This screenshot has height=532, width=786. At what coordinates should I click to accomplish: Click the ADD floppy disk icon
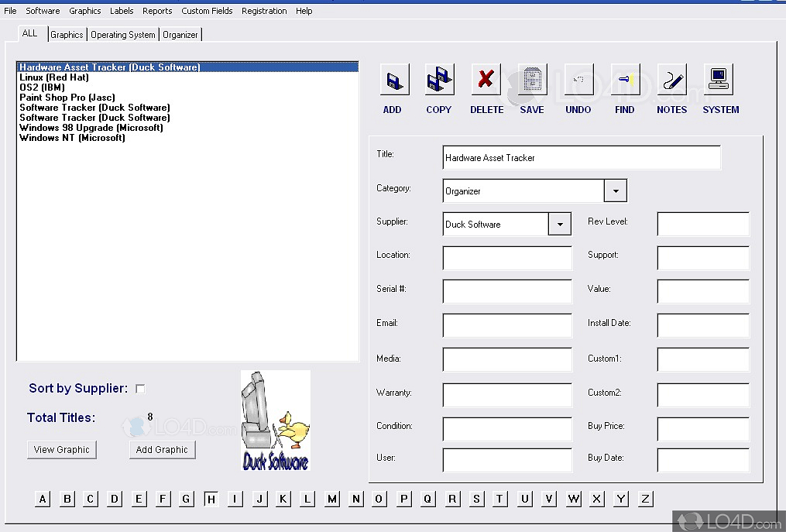393,80
